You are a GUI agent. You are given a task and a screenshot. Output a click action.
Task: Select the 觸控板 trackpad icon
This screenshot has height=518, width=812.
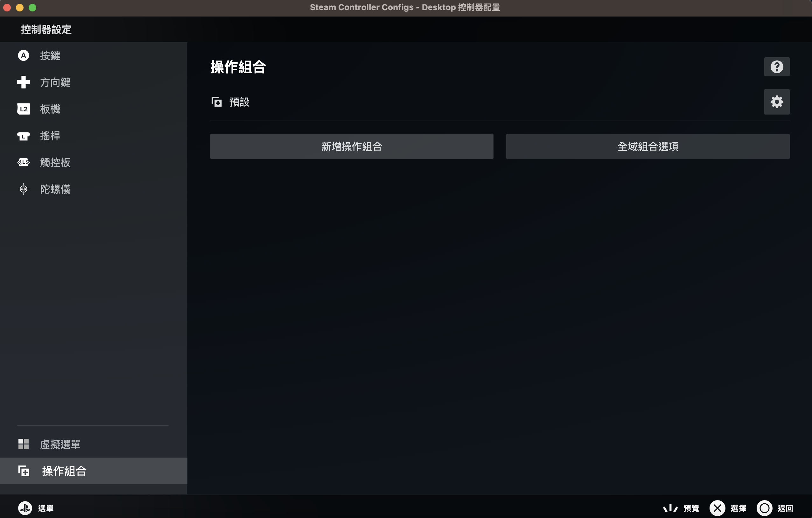[x=23, y=163]
